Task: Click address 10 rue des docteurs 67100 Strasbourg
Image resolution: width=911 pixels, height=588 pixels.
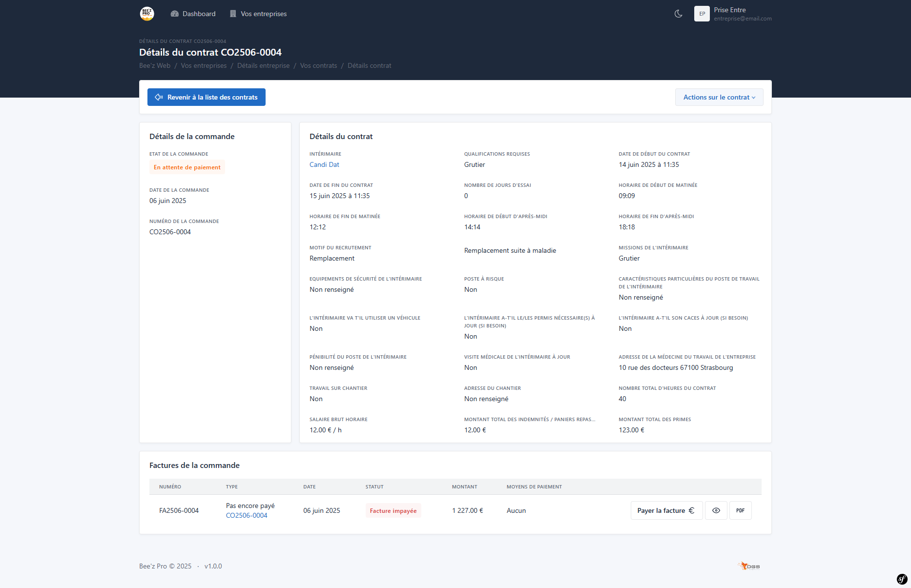Action: [676, 367]
